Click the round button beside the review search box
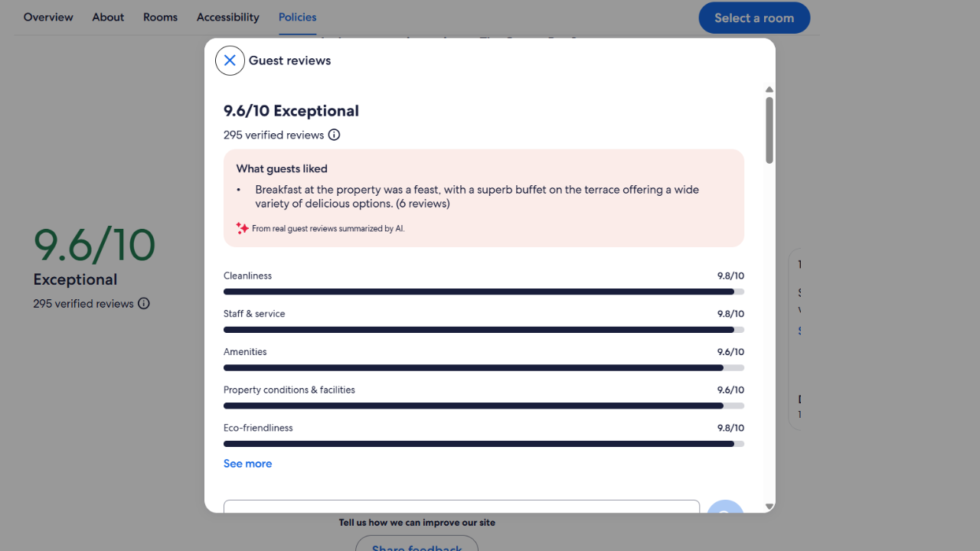The height and width of the screenshot is (551, 980). pos(725,507)
